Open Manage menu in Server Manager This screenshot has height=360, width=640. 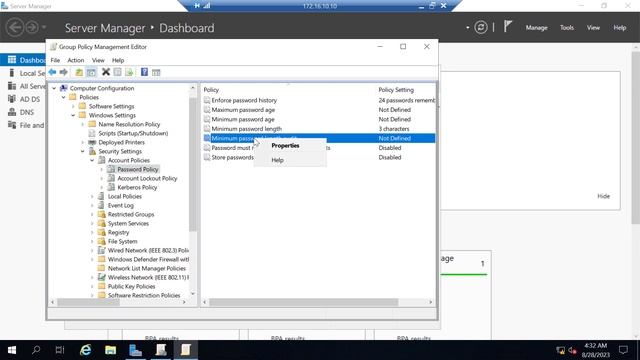536,27
